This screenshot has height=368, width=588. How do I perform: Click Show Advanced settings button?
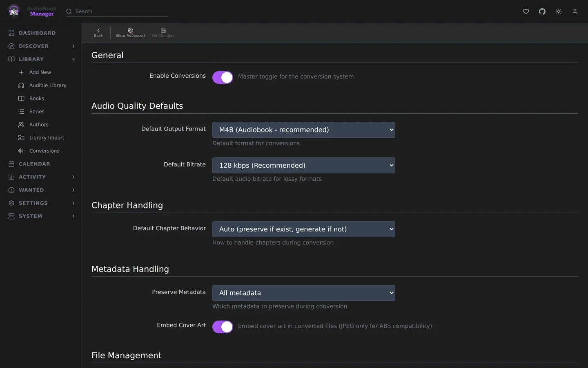click(x=130, y=33)
